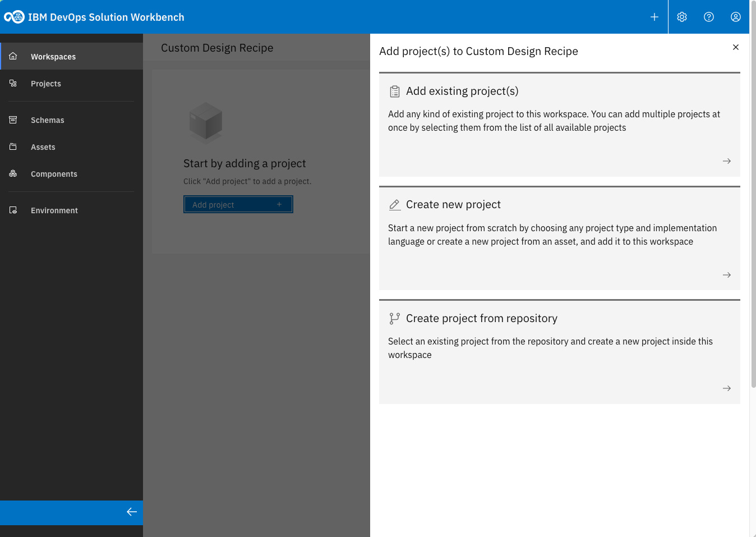Choose the Create new project title
This screenshot has width=756, height=537.
coord(453,204)
